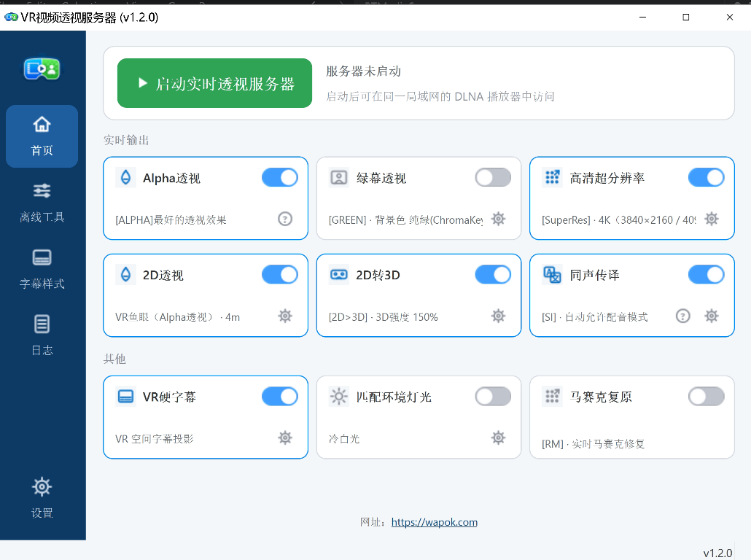Click the [SuperRes] · 4K resolution text
The width and height of the screenshot is (751, 560).
coord(619,220)
